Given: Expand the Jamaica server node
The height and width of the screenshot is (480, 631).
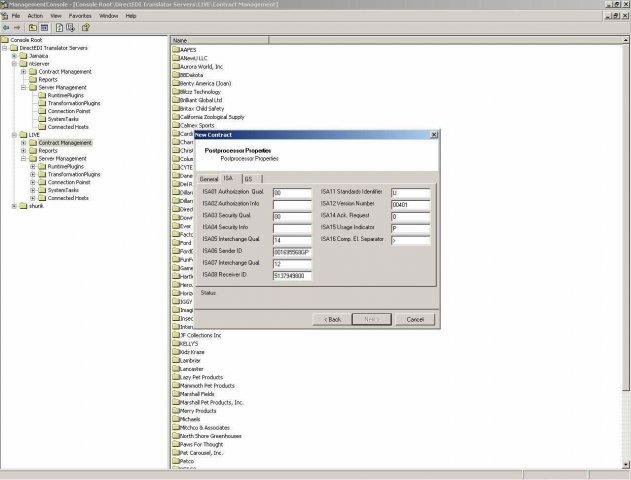Looking at the screenshot, I should pyautogui.click(x=14, y=56).
